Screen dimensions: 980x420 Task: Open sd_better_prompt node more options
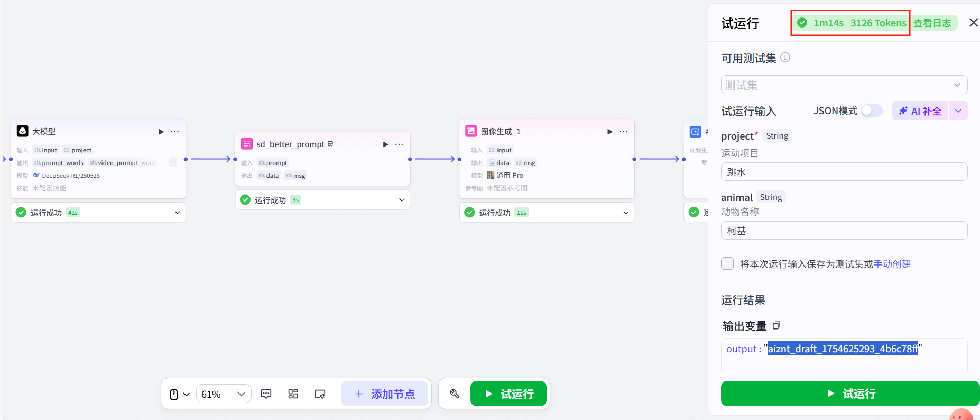coord(399,144)
